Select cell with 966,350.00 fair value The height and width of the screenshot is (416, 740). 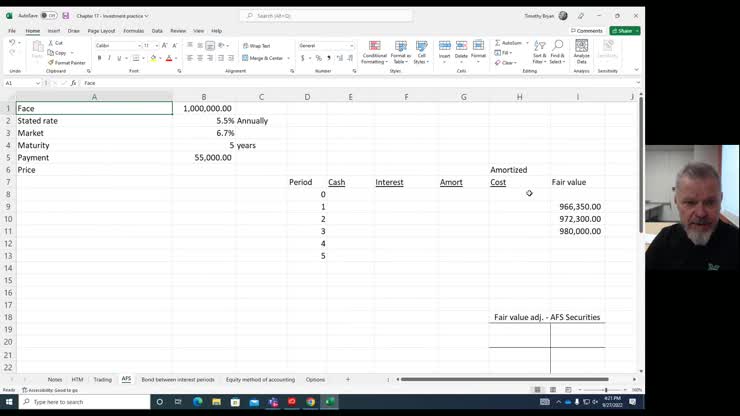pos(577,206)
